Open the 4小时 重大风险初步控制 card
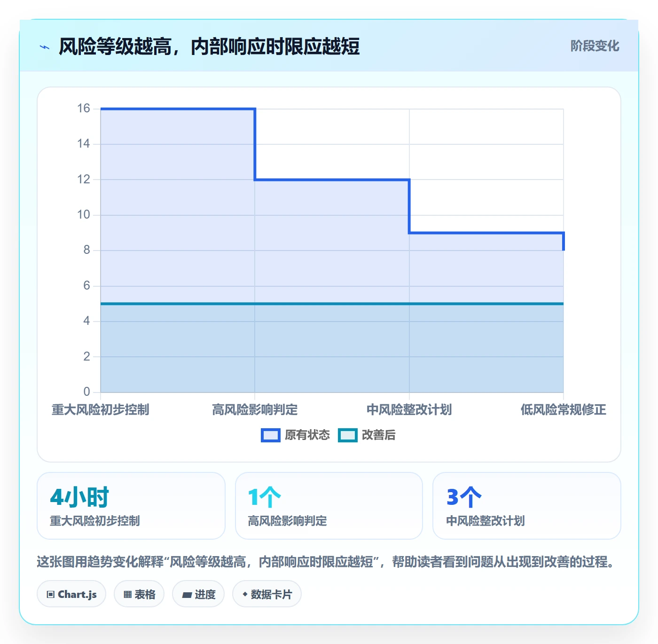This screenshot has height=644, width=658. [x=131, y=506]
